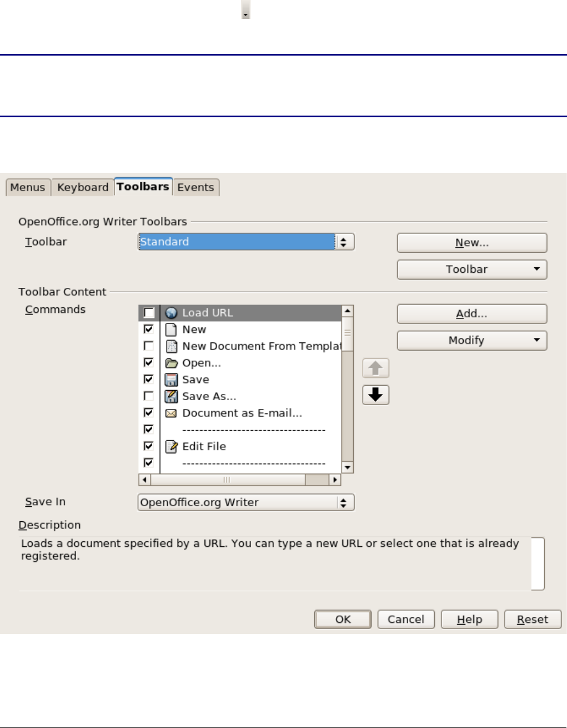Screen dimensions: 567x728
Task: Select the New command text
Action: [x=194, y=330]
